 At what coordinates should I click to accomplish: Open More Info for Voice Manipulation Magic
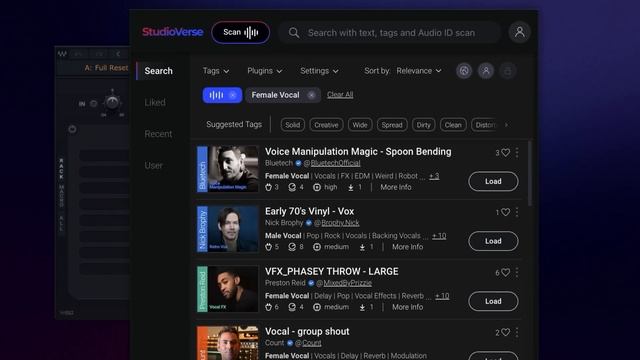pyautogui.click(x=396, y=187)
